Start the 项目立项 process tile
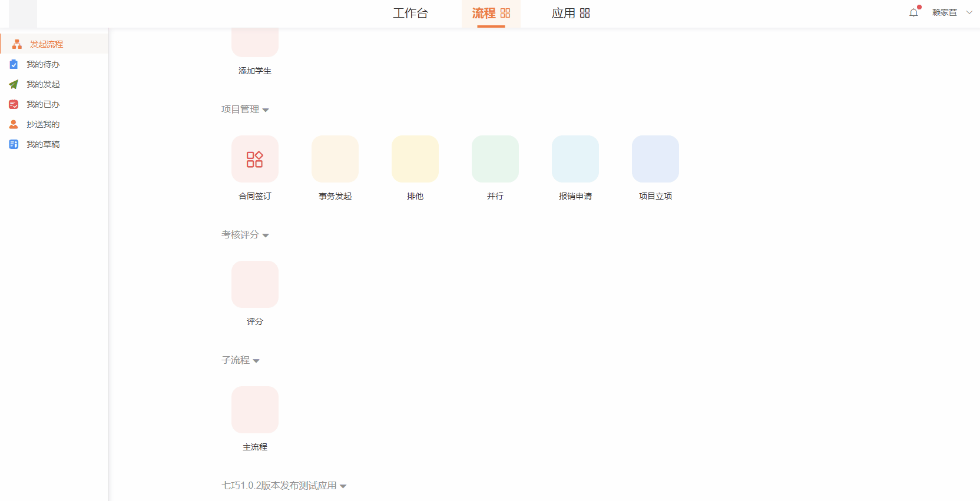Viewport: 980px width, 501px height. 655,159
